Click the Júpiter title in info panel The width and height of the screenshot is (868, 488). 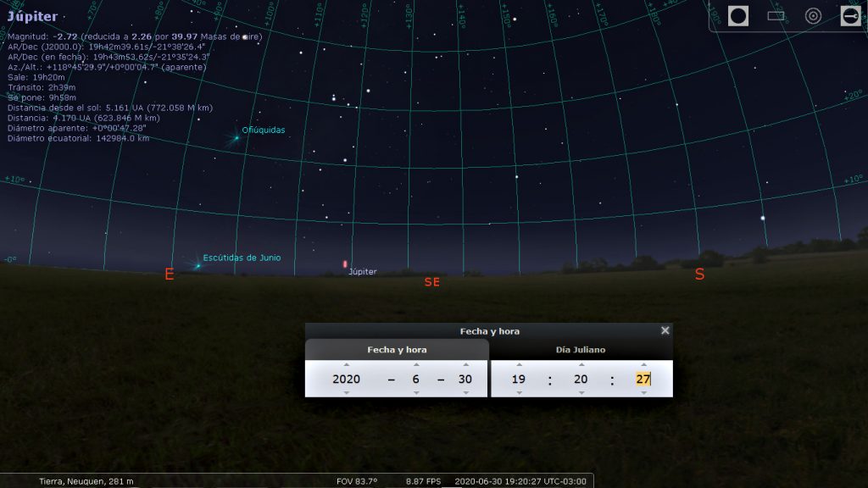coord(33,17)
